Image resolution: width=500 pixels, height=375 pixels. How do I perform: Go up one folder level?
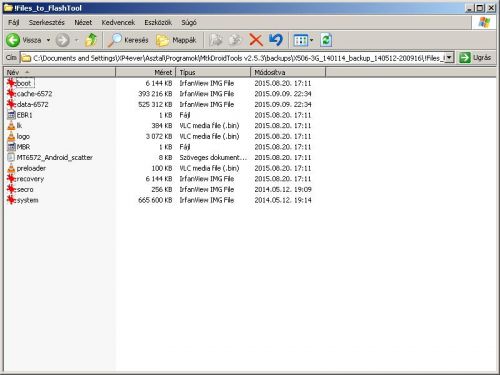coord(91,40)
